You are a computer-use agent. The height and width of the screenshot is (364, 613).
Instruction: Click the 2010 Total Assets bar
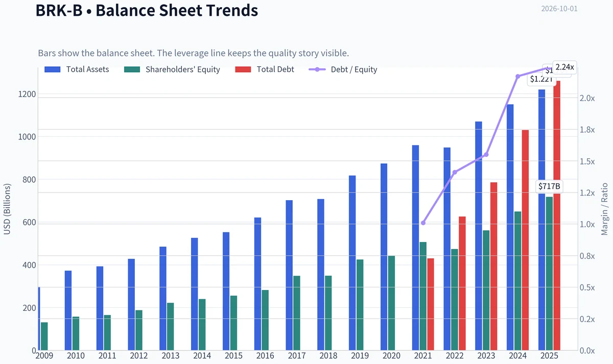(68, 310)
